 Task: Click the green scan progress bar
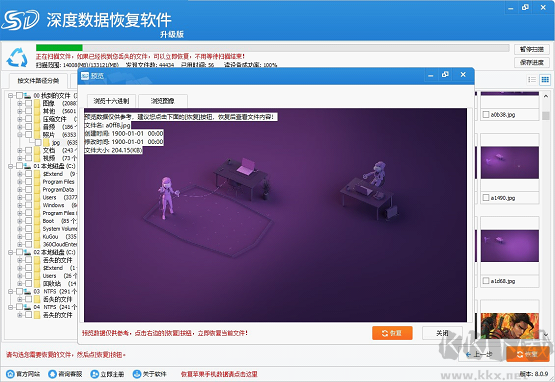click(59, 48)
